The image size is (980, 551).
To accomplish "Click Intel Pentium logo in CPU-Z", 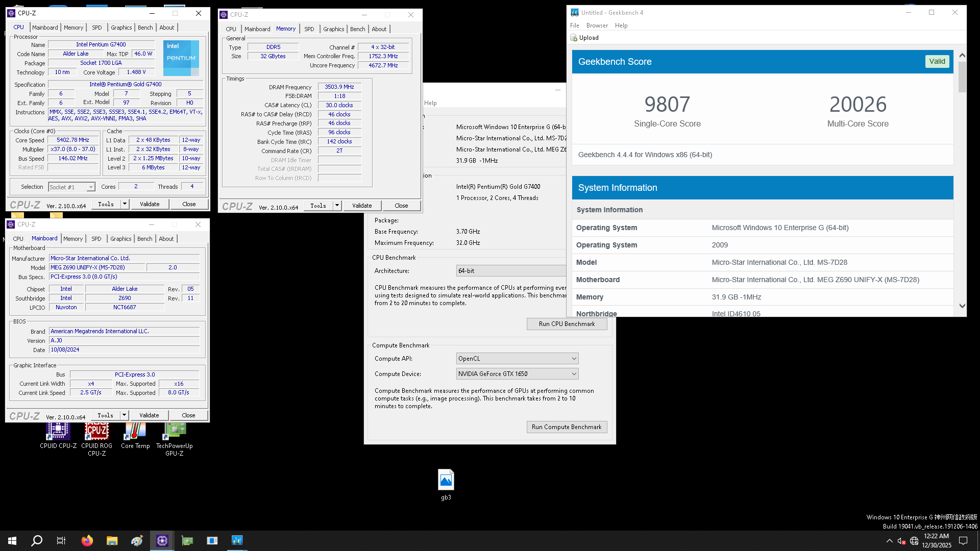I will [x=181, y=58].
